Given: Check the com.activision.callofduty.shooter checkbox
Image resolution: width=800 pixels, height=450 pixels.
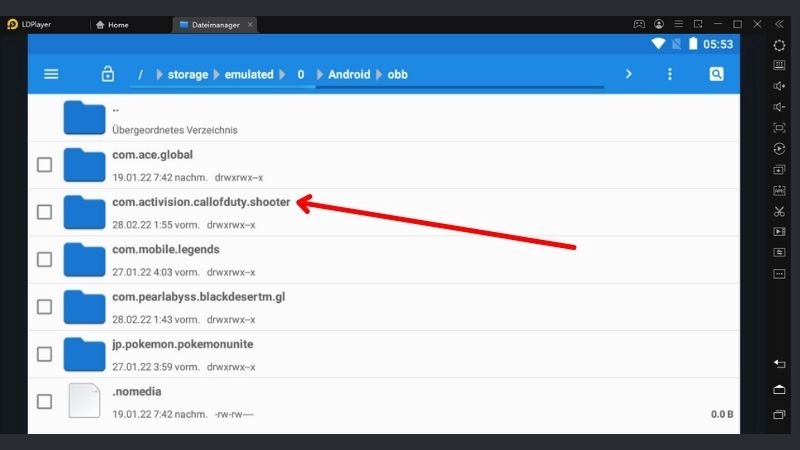Looking at the screenshot, I should (44, 212).
